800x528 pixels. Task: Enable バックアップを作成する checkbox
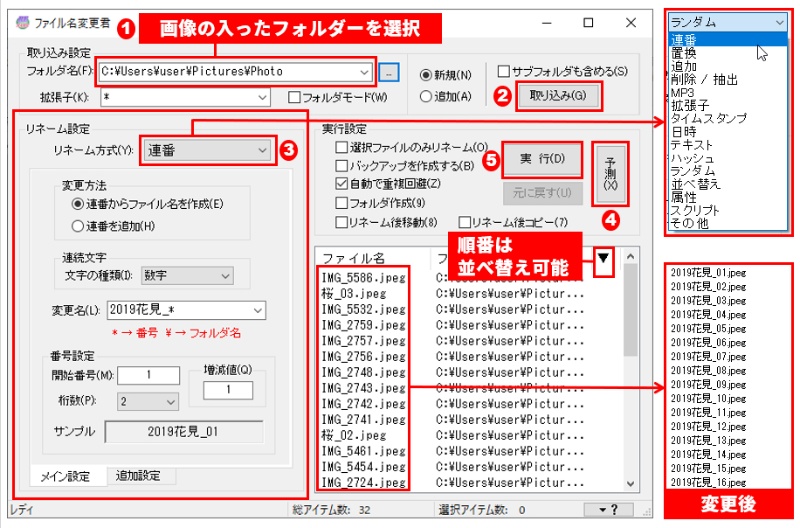click(341, 165)
